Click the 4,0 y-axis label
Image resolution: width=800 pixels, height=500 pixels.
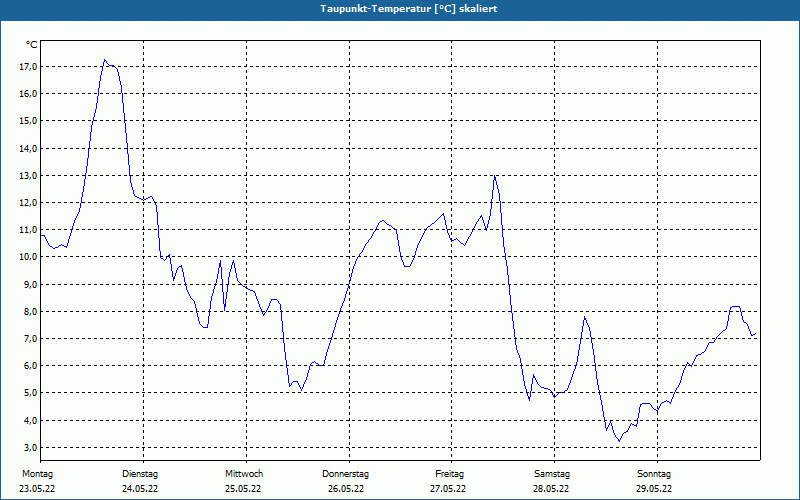pos(30,420)
